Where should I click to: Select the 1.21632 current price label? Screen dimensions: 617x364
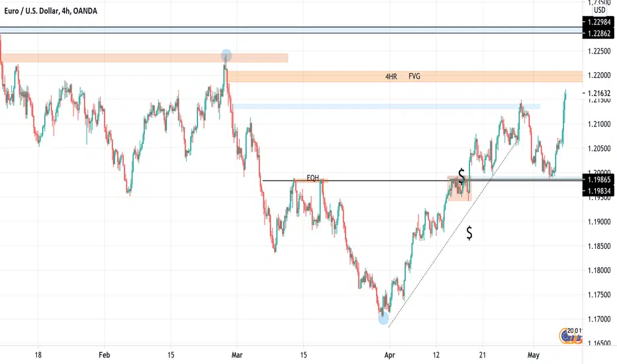(599, 93)
